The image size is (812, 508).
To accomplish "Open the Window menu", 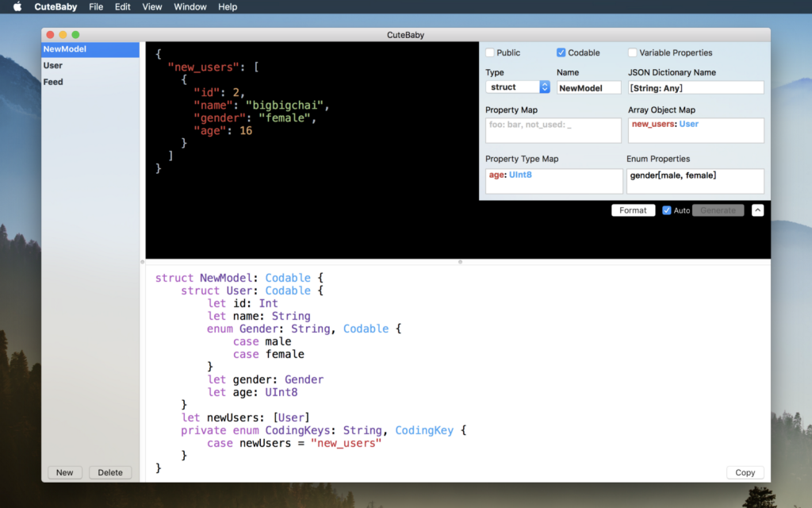I will 190,7.
